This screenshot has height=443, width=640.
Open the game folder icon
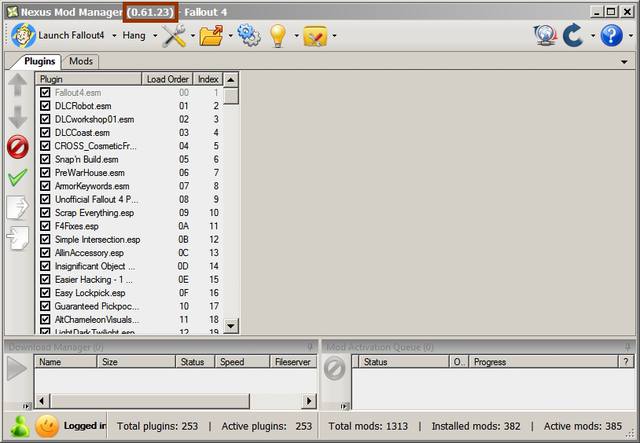pyautogui.click(x=211, y=36)
